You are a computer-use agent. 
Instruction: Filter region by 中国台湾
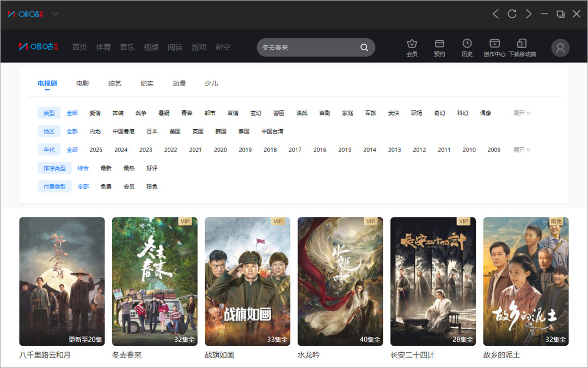coord(272,131)
